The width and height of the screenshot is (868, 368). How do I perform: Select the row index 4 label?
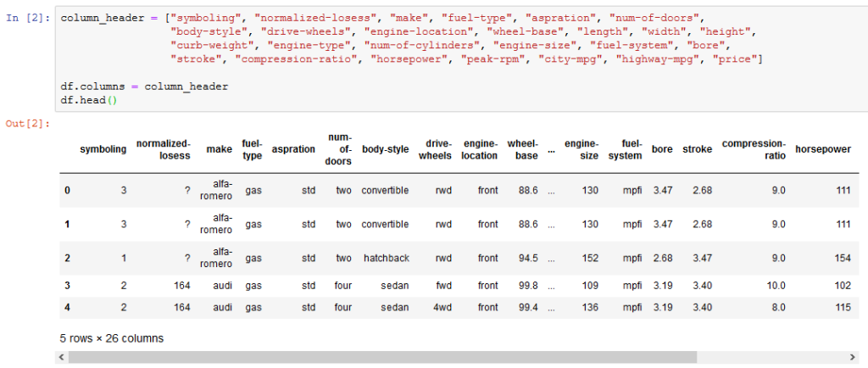point(68,307)
